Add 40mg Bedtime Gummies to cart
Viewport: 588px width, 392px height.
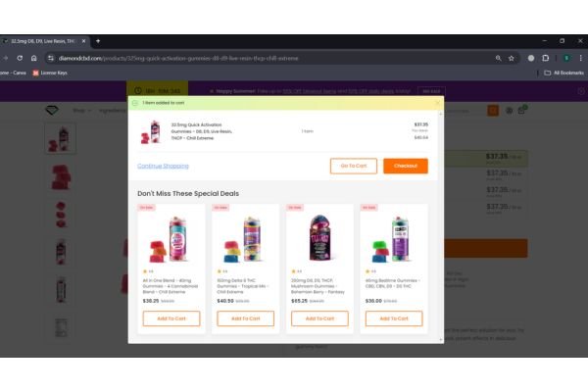pyautogui.click(x=394, y=318)
